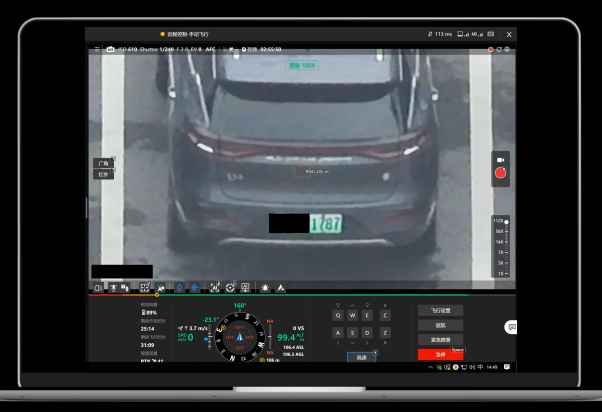This screenshot has height=412, width=602.
Task: Click the 返航 return-to-home button
Action: [x=440, y=325]
